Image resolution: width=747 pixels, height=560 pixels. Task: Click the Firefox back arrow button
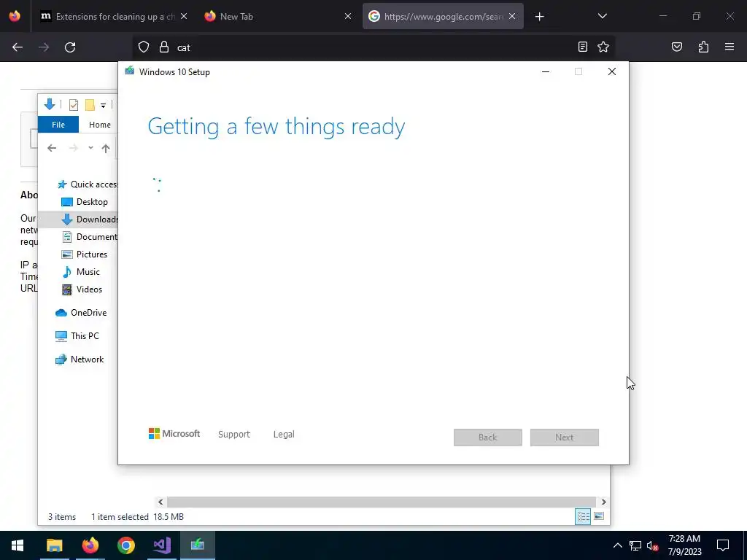(18, 47)
